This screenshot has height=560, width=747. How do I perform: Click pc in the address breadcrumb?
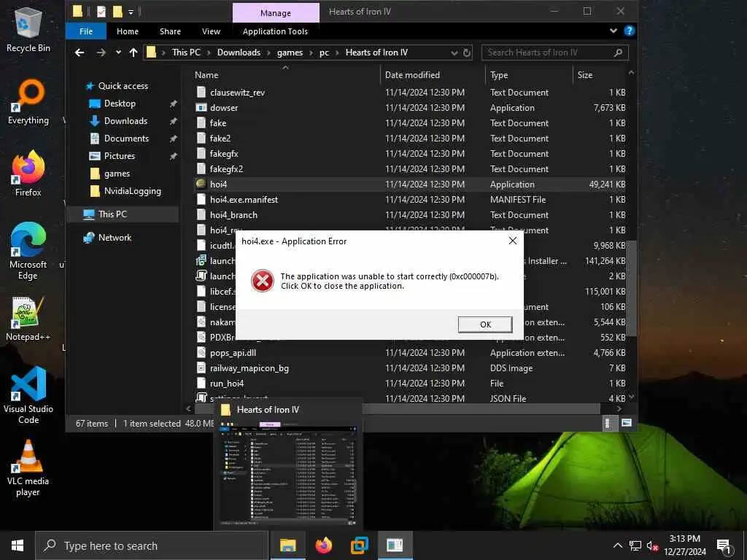[324, 52]
